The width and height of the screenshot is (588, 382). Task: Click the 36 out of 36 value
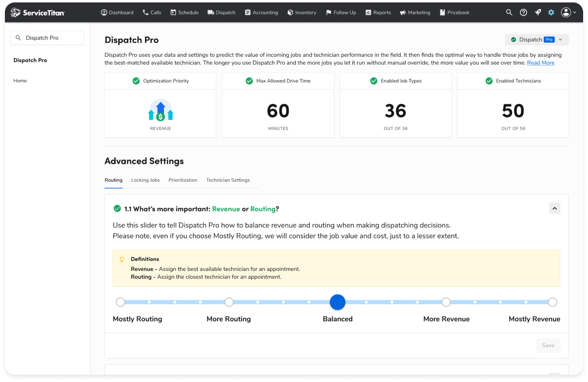[395, 111]
